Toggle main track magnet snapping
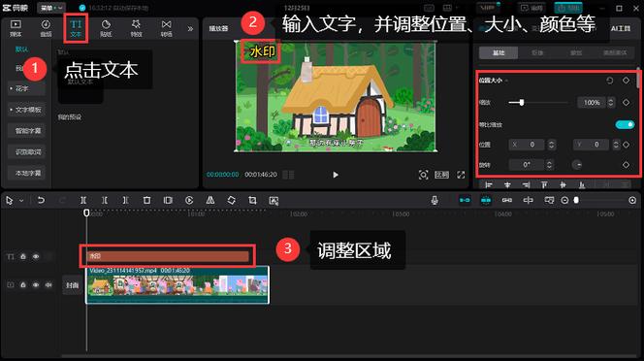 tap(465, 200)
